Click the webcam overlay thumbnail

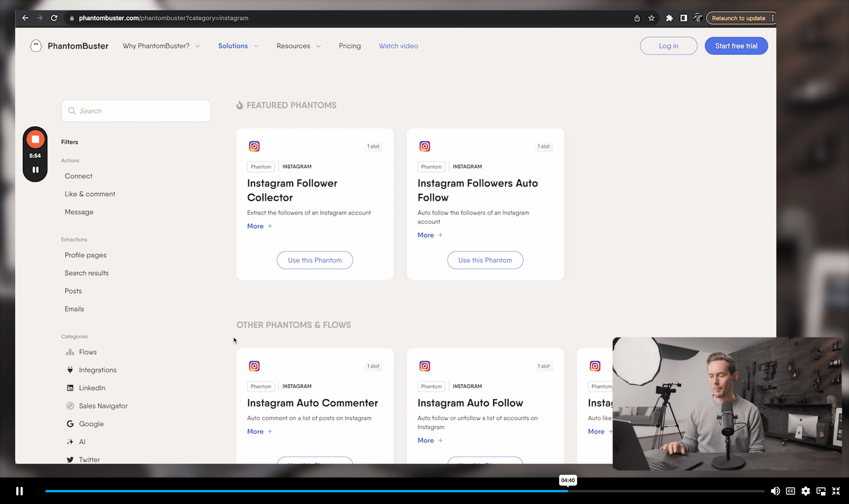tap(727, 404)
